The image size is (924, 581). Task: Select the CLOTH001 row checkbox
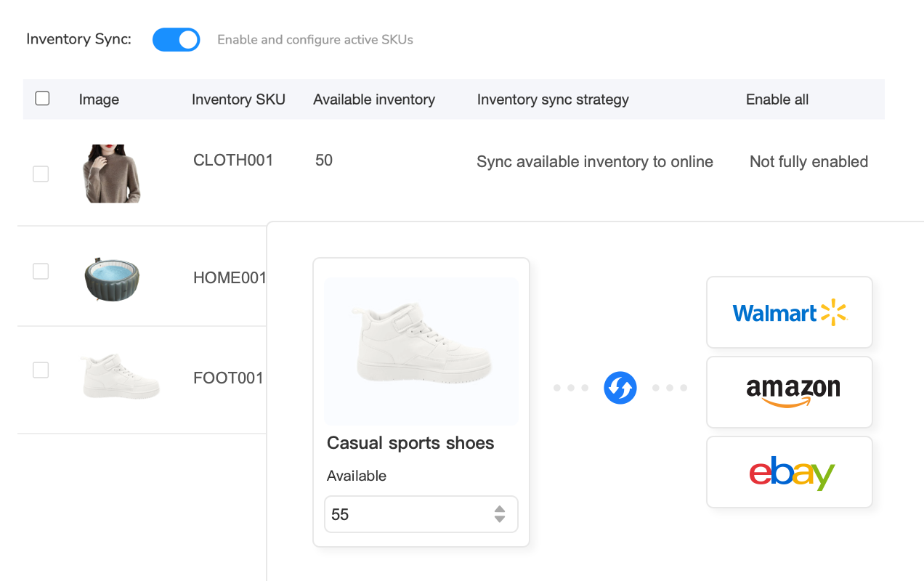(x=41, y=174)
